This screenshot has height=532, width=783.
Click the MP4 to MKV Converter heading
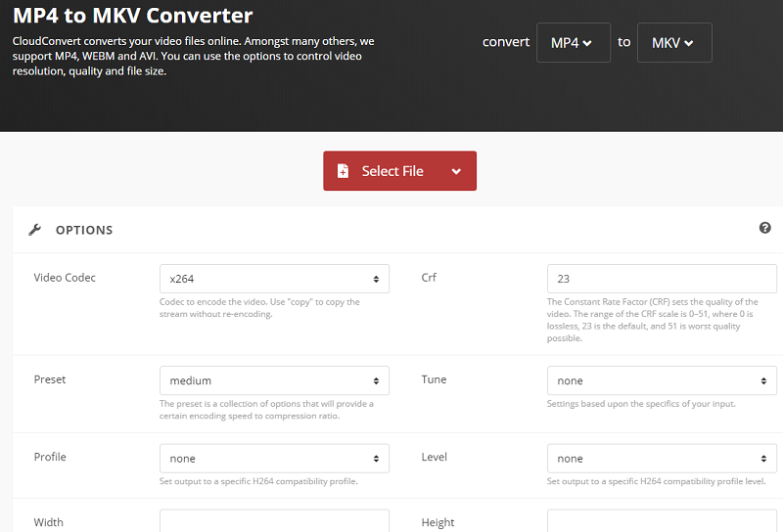coord(133,16)
